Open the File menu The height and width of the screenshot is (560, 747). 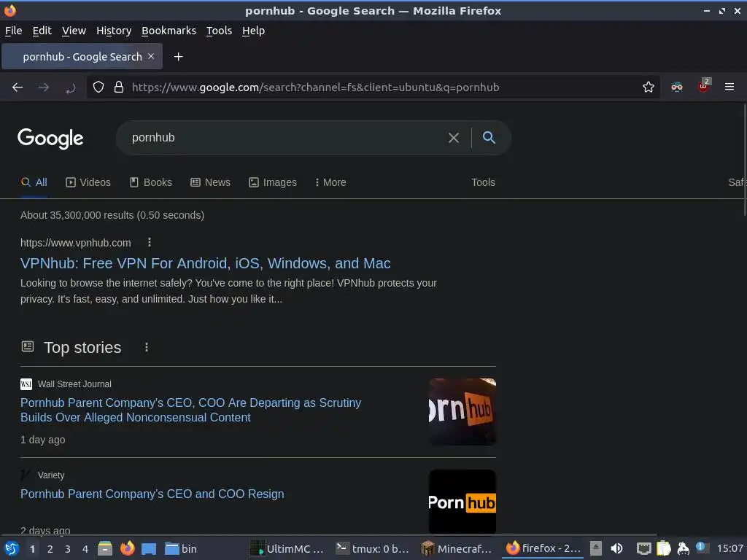click(13, 31)
